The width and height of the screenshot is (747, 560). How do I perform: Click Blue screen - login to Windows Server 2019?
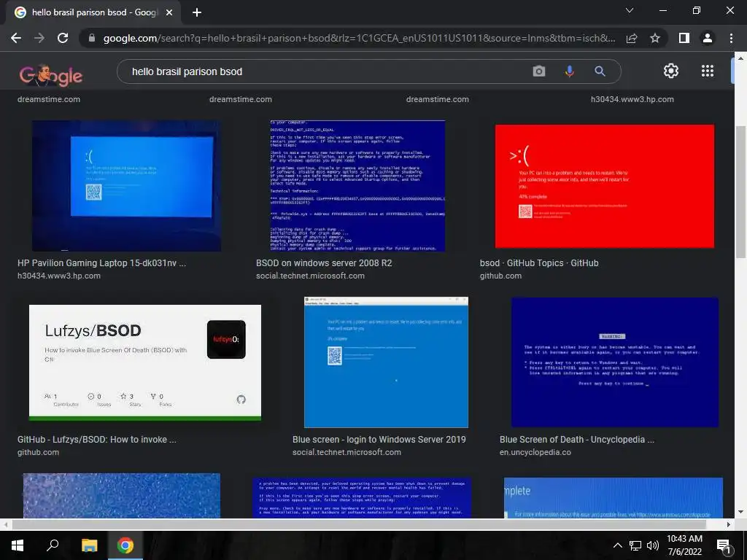pos(379,440)
